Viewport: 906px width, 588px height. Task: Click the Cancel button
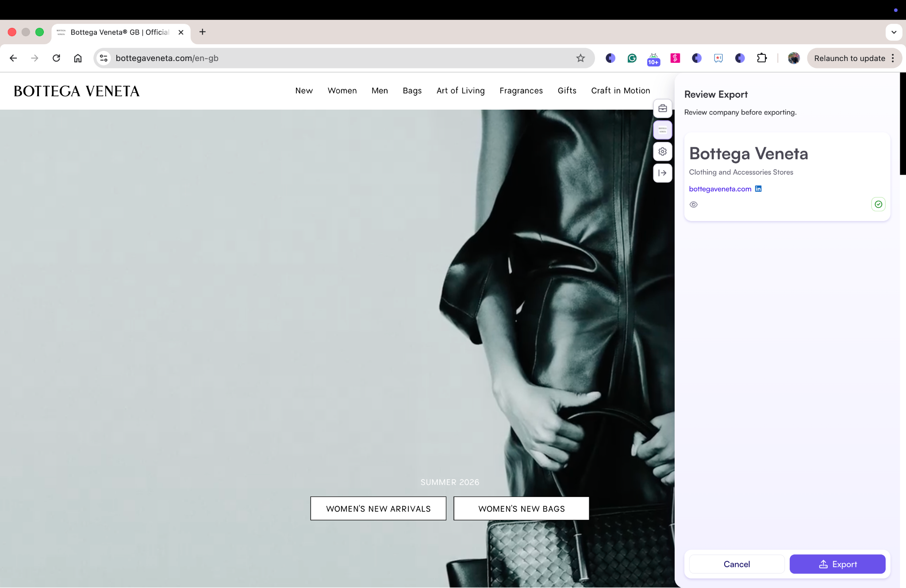(737, 564)
